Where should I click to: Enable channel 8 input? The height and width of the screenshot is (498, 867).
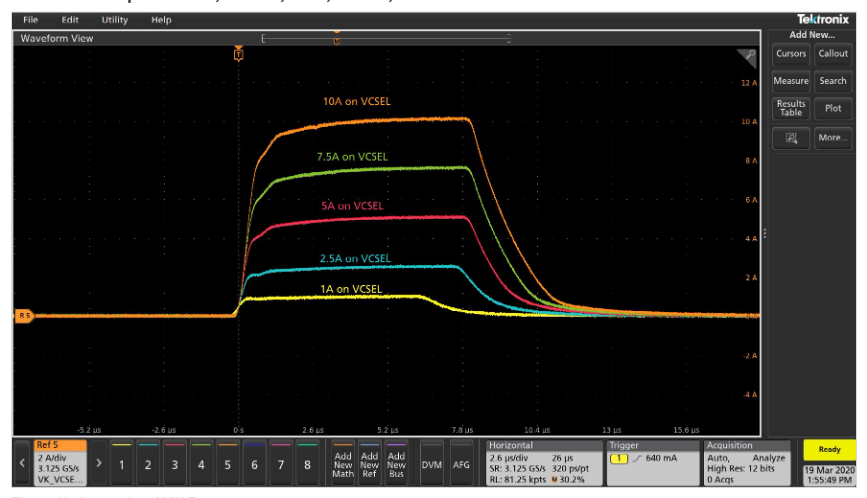click(x=307, y=464)
